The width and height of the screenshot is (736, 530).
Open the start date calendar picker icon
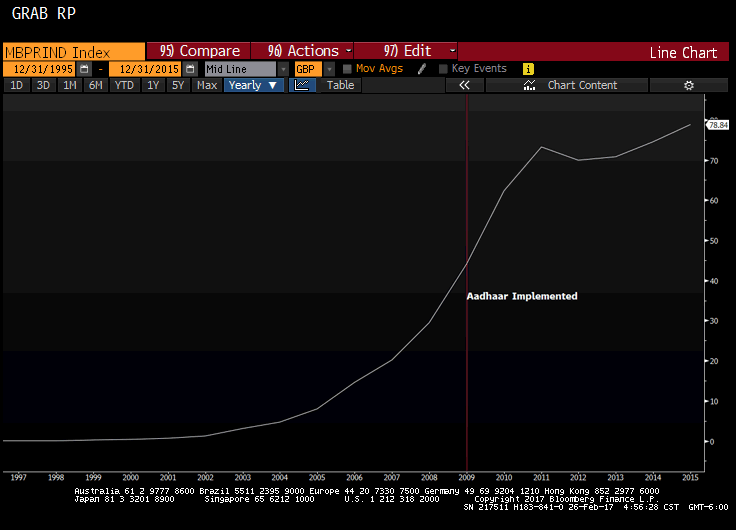point(84,69)
